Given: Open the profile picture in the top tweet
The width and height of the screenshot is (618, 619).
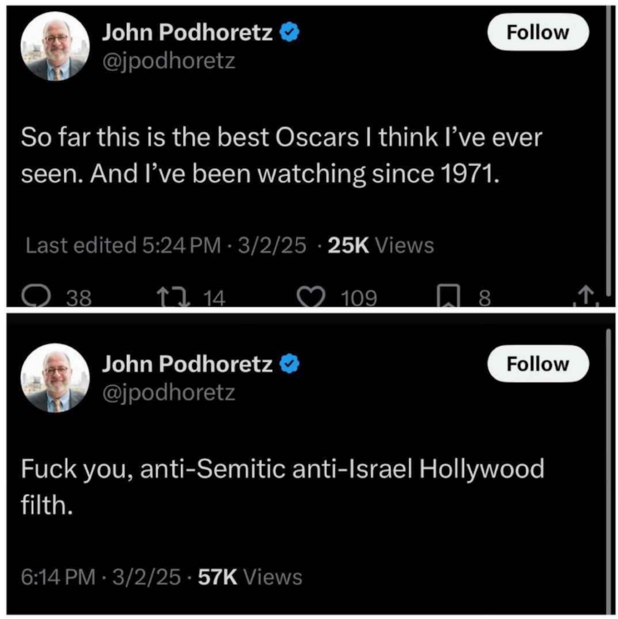Looking at the screenshot, I should [x=54, y=47].
